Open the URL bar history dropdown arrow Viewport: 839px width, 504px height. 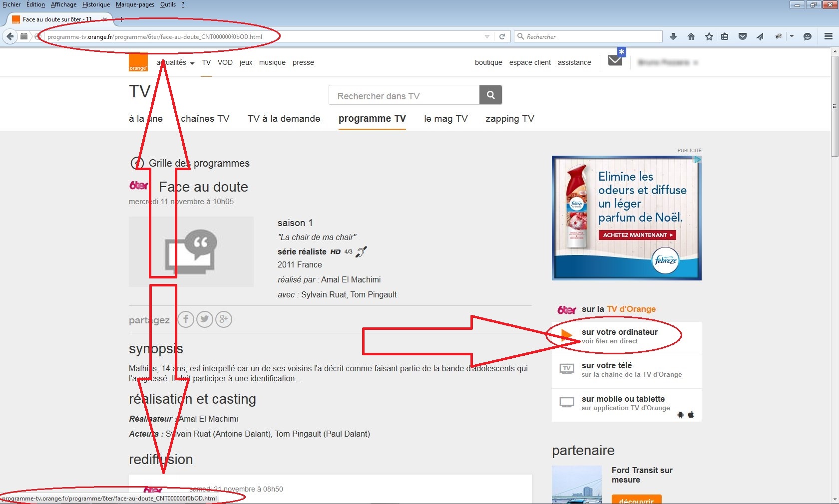(x=487, y=37)
